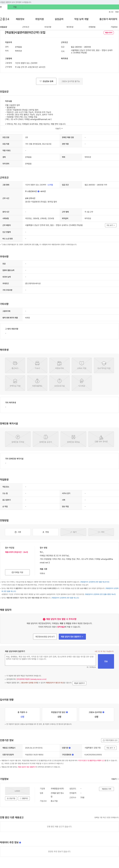Click the 면접 selection method button
The image size is (119, 868).
click(46, 532)
